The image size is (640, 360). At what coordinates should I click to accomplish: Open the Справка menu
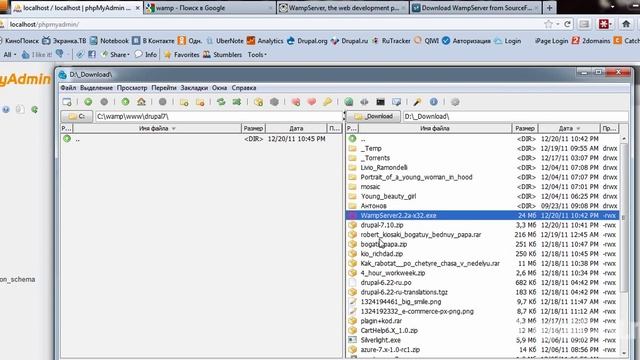click(244, 88)
